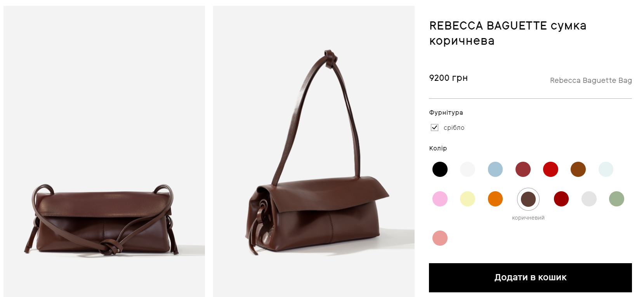Select the salmon pink swatch in last row
Image resolution: width=644 pixels, height=297 pixels.
click(x=440, y=238)
